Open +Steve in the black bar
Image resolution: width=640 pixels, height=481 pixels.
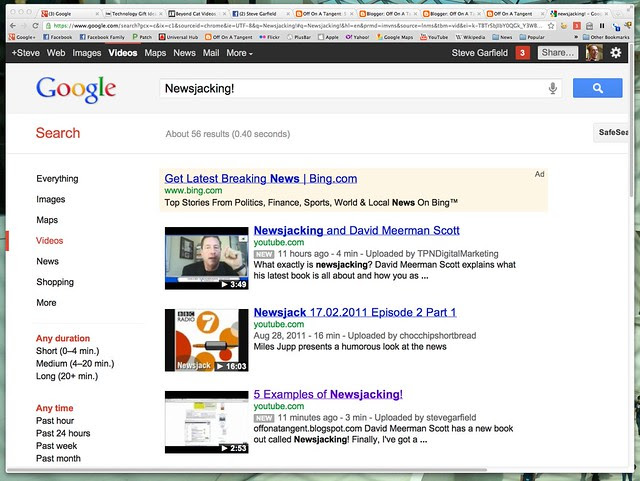pos(26,53)
